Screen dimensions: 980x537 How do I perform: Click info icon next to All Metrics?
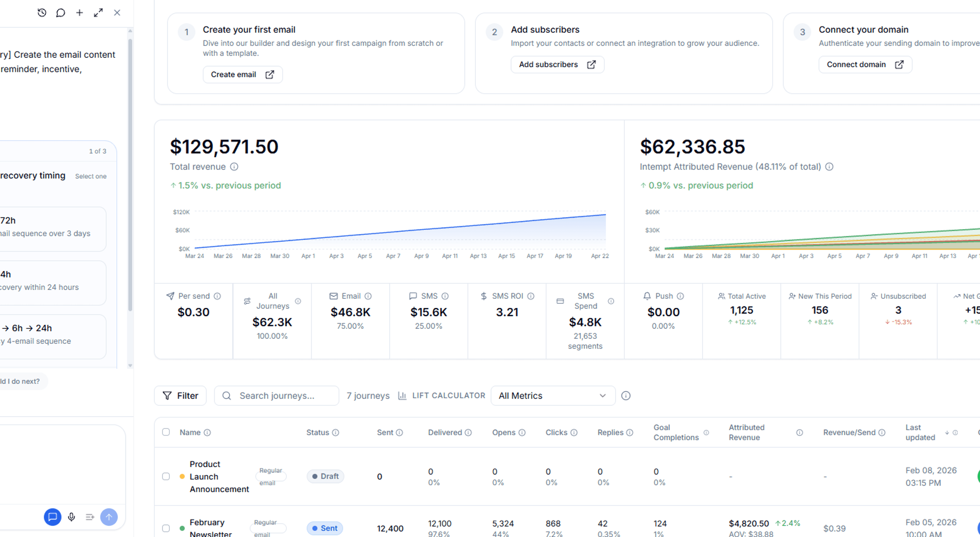[626, 395]
